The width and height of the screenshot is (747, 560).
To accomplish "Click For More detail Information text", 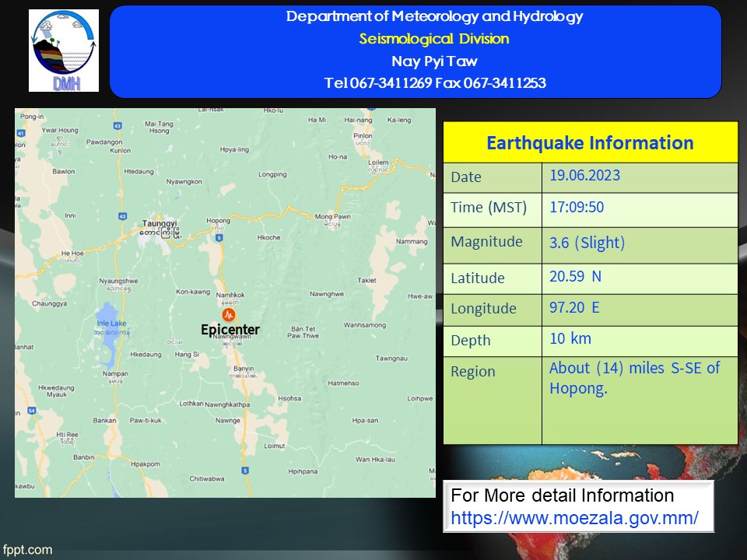I will point(562,495).
